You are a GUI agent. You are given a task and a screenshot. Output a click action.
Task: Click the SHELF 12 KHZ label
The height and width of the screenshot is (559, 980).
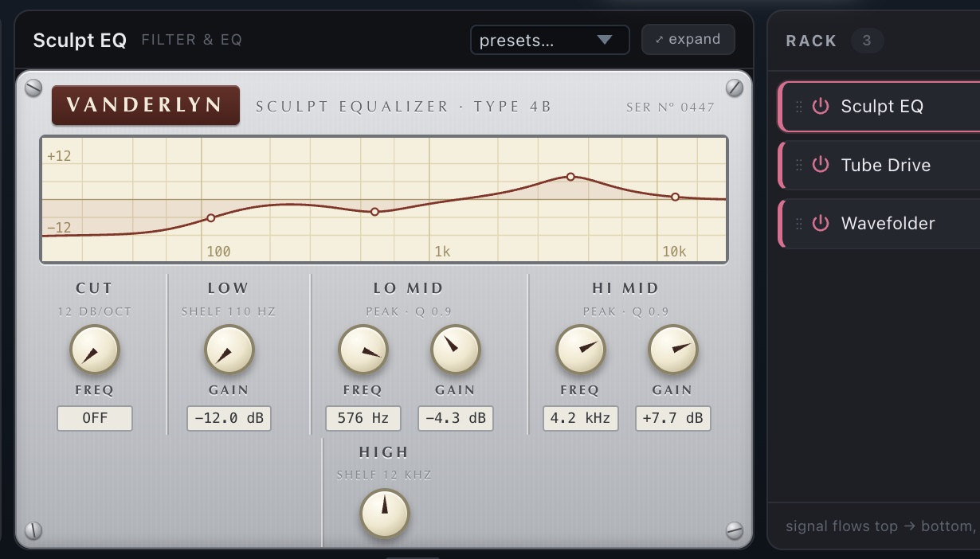coord(384,475)
